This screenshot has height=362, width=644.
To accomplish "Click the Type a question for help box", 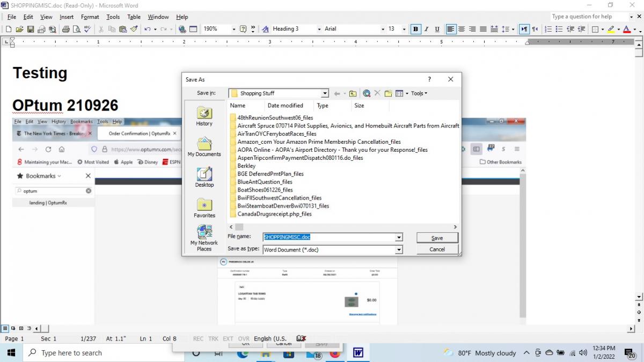I will pyautogui.click(x=589, y=17).
